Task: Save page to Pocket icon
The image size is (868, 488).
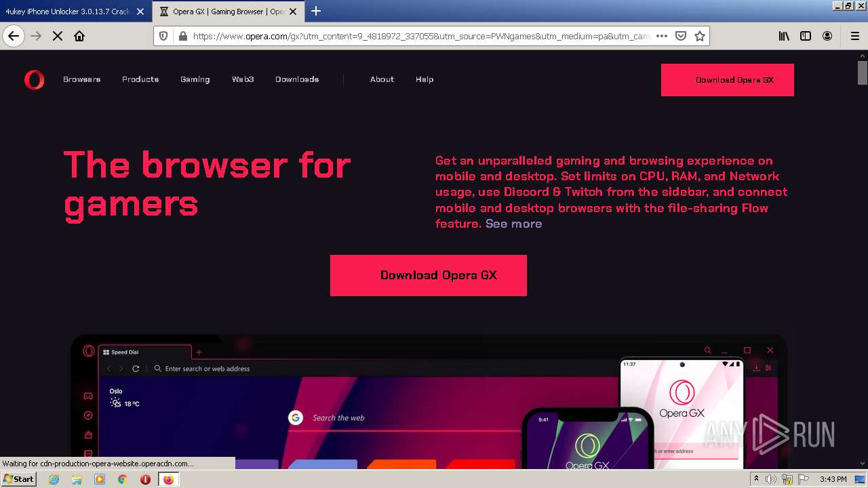Action: (681, 36)
